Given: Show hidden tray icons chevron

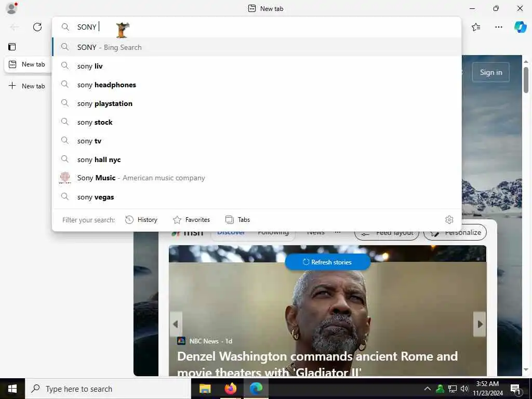Looking at the screenshot, I should tap(428, 389).
